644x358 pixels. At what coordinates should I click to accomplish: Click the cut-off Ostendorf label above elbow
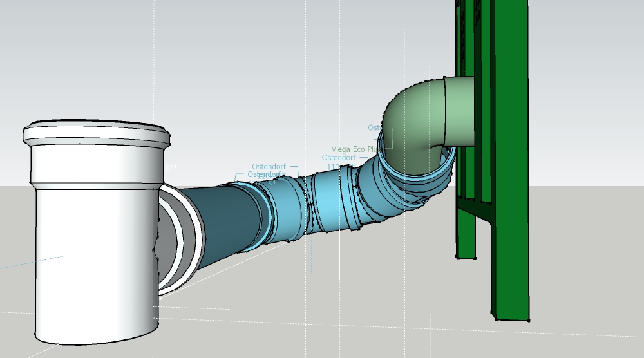click(x=374, y=128)
